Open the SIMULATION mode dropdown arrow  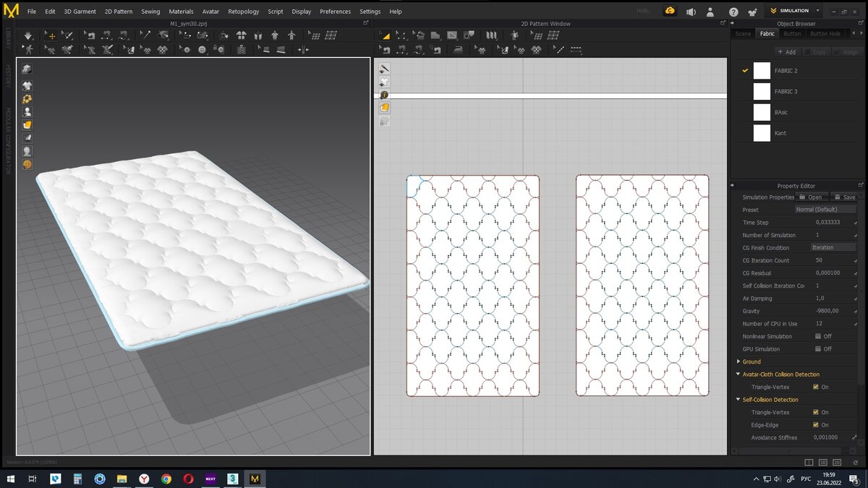point(818,11)
